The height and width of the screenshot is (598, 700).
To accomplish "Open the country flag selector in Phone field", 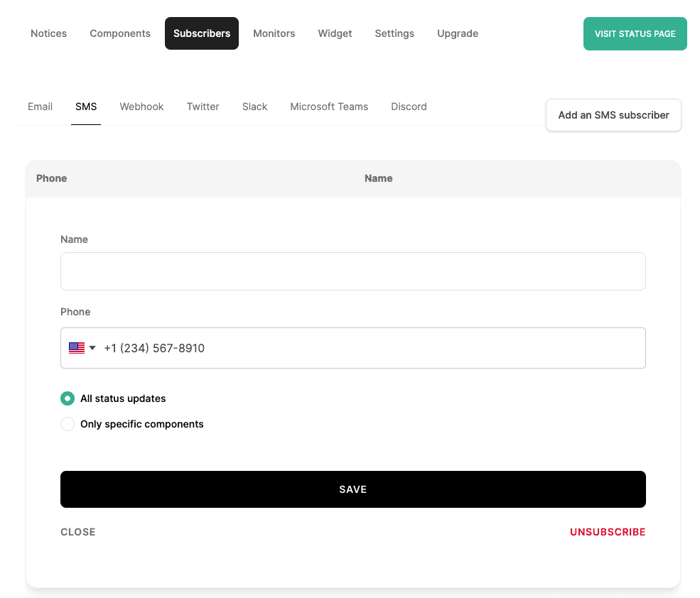I will pos(82,348).
